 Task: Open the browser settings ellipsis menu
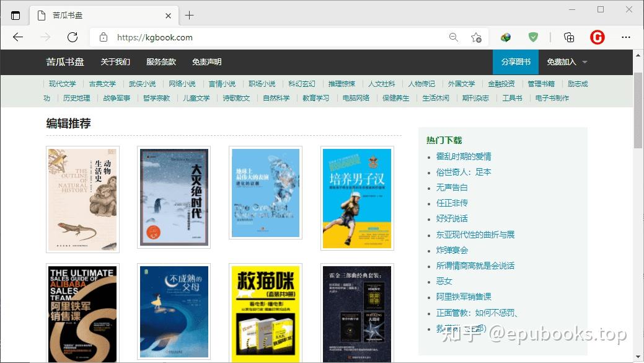click(626, 37)
